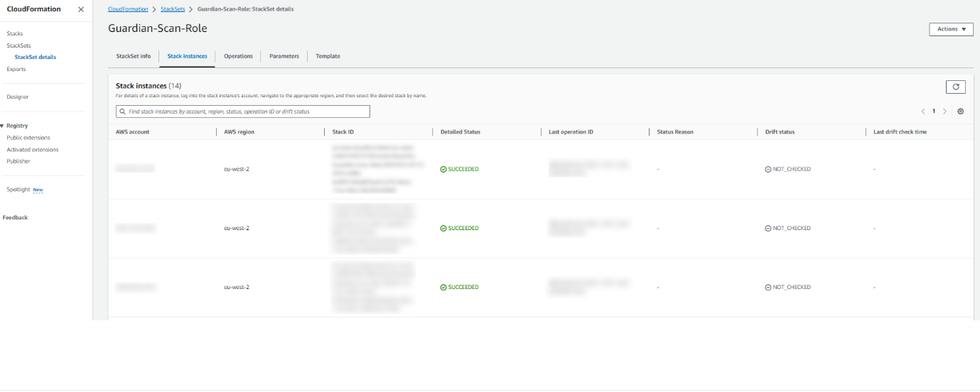Viewport: 980px width, 392px height.
Task: Click the refresh stack instances icon
Action: click(x=955, y=87)
